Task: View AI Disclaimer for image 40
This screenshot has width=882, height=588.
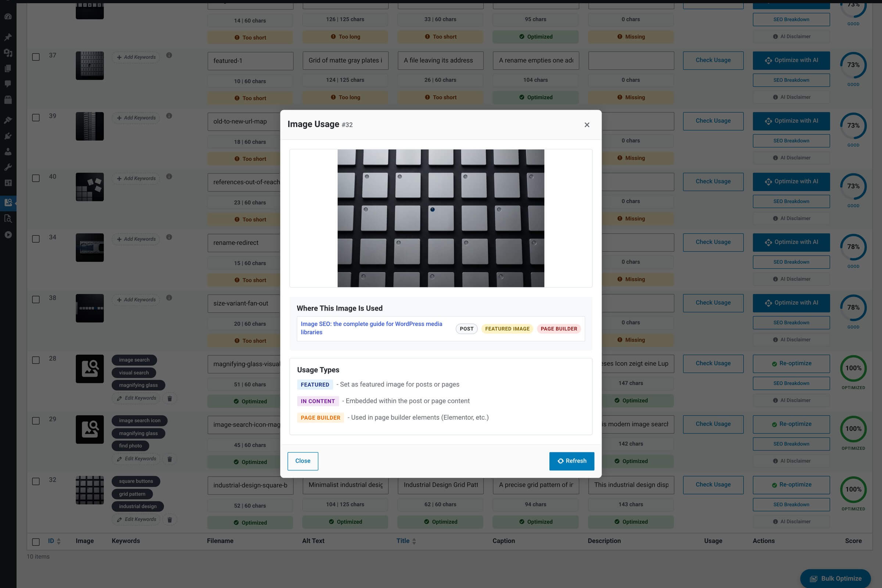Action: click(x=791, y=219)
